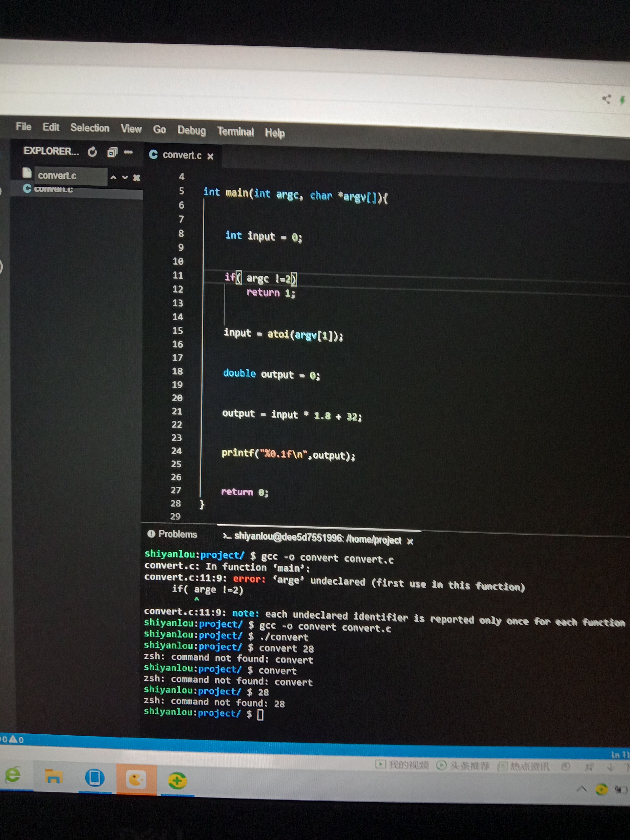This screenshot has height=840, width=630.
Task: Open the Selection menu
Action: coord(90,128)
